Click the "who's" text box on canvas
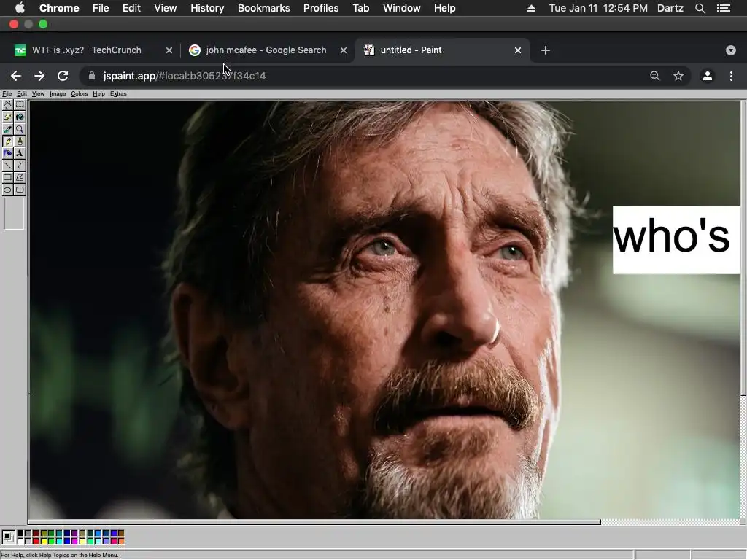This screenshot has height=560, width=747. (676, 240)
